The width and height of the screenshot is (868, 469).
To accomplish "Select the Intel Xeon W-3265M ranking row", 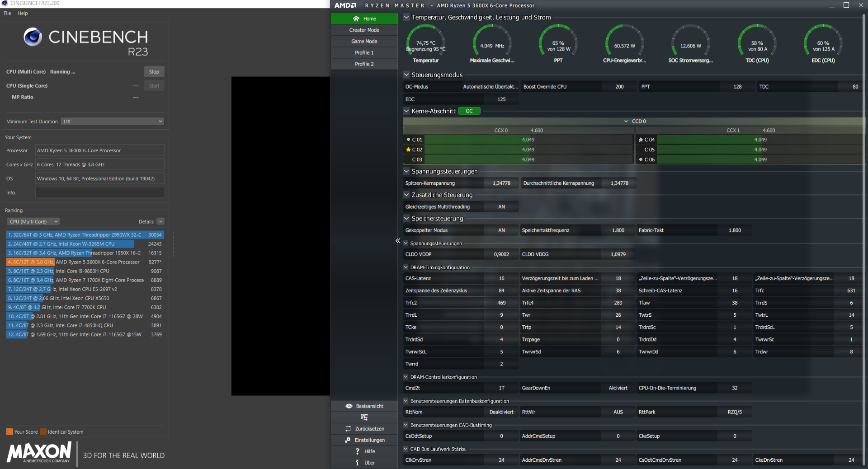I will [x=85, y=244].
